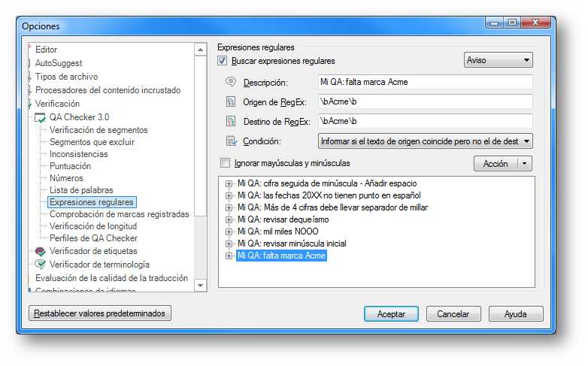Click the Descripción text field
This screenshot has width=588, height=366.
tap(426, 82)
